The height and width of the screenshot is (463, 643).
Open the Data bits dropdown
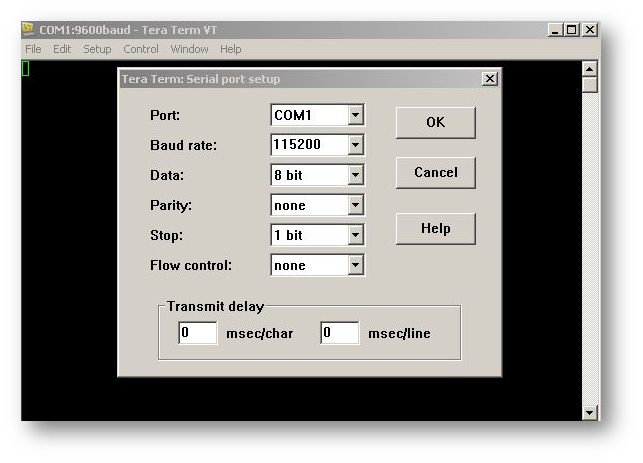click(355, 175)
